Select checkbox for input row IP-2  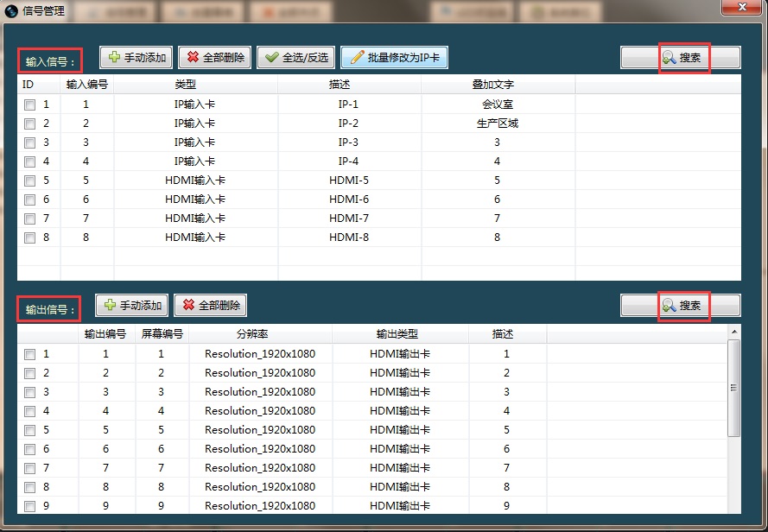coord(29,123)
